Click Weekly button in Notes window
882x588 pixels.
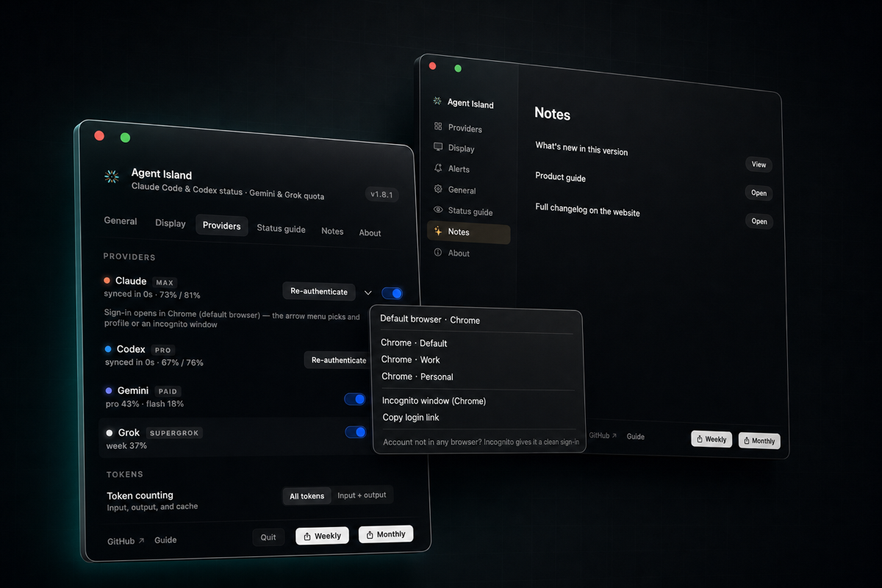[x=711, y=439]
